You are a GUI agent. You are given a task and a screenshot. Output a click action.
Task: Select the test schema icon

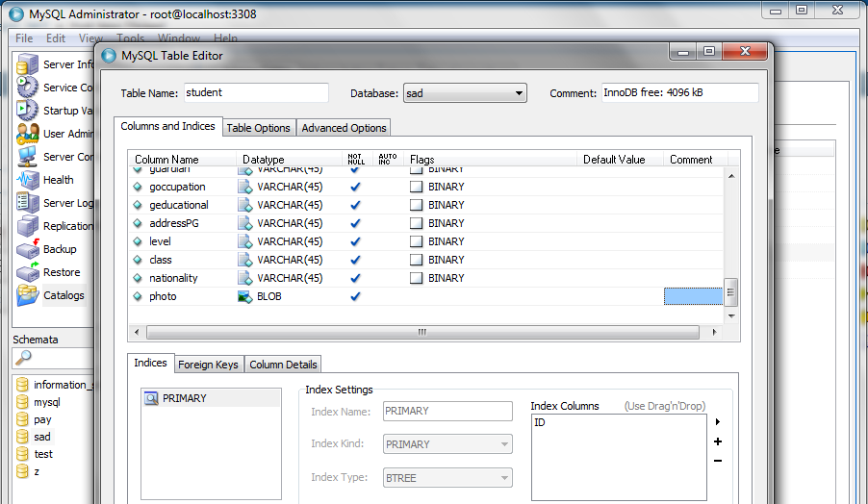(22, 454)
